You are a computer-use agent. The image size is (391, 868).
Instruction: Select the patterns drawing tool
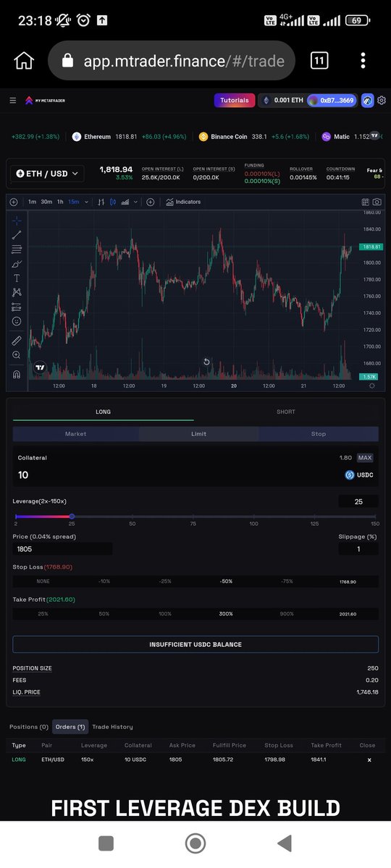[x=17, y=292]
